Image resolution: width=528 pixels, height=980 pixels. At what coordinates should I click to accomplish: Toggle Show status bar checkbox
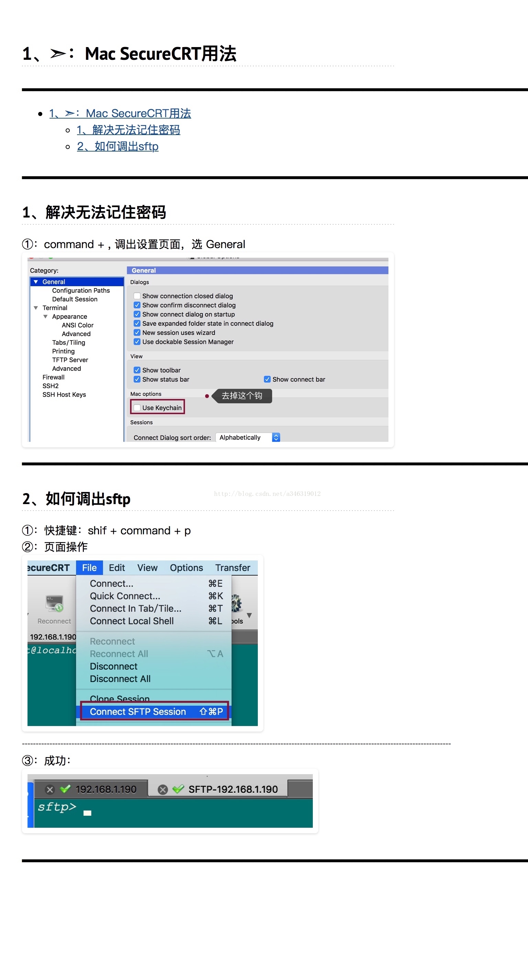point(137,379)
